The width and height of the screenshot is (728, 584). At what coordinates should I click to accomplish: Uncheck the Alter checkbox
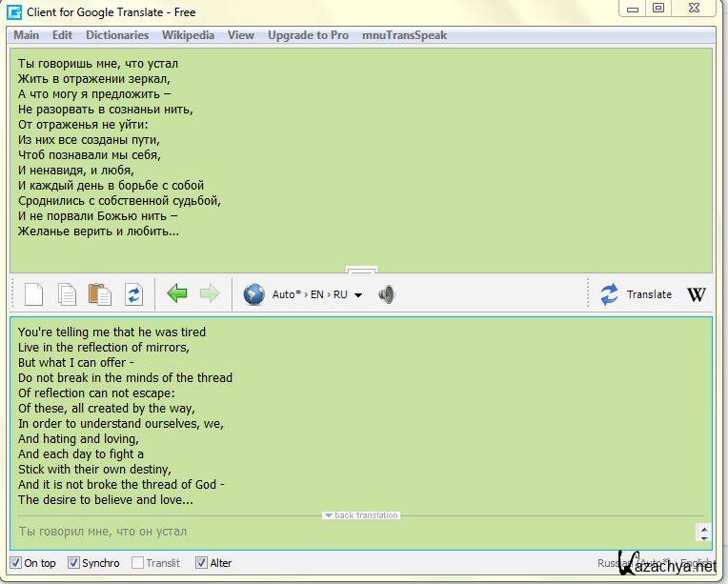[201, 563]
